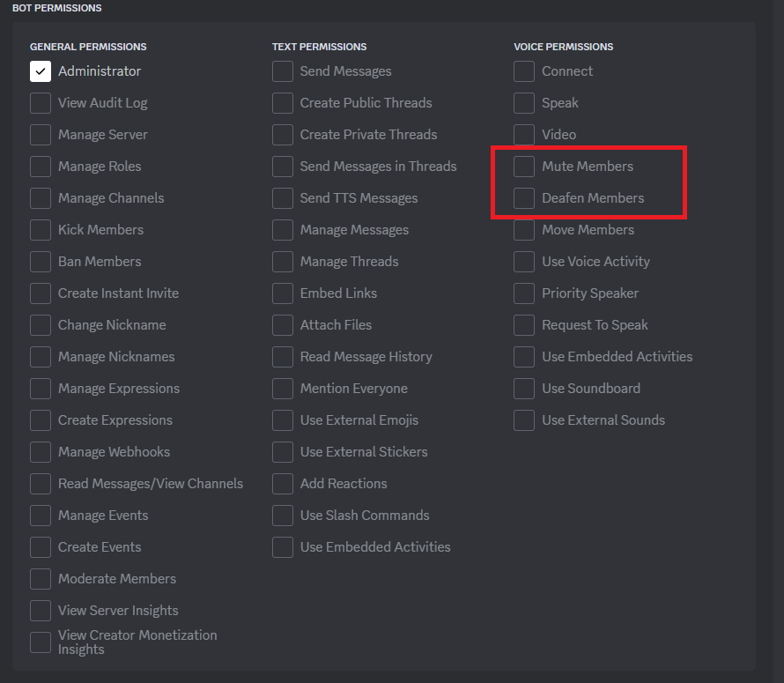Screen dimensions: 784x683
Task: Check the View Creator Monetization Insights box
Action: tap(41, 642)
